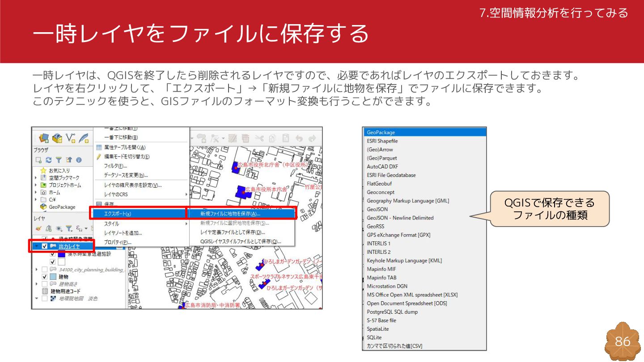Enable the 34100_city_planning_building layer checkbox

pyautogui.click(x=44, y=269)
